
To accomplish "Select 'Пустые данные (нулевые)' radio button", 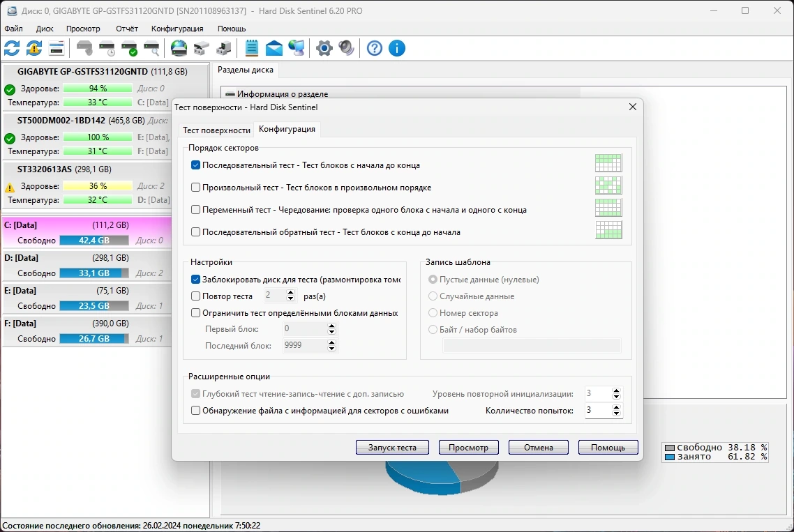I will pyautogui.click(x=433, y=280).
